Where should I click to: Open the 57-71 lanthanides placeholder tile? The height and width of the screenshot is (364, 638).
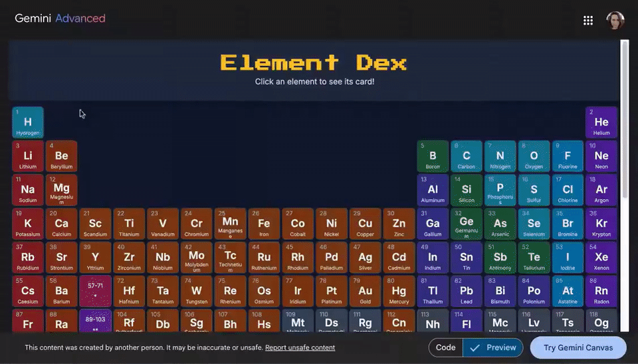[x=95, y=291]
